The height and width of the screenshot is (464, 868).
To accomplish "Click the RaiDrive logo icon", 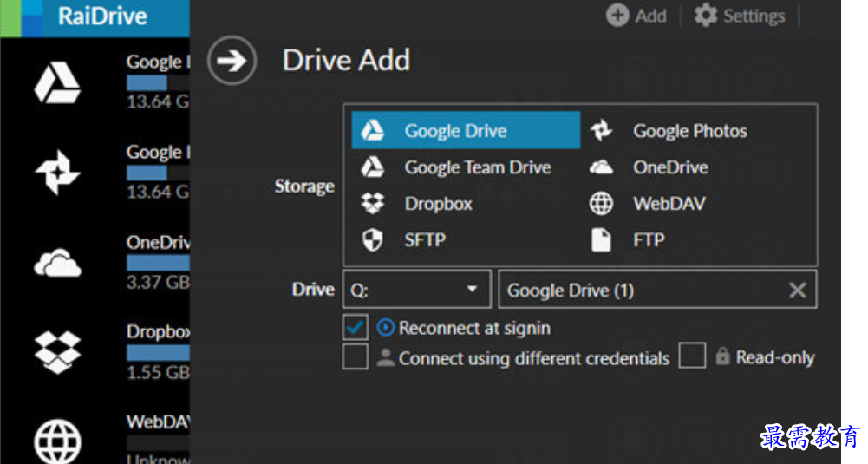I will (x=23, y=18).
